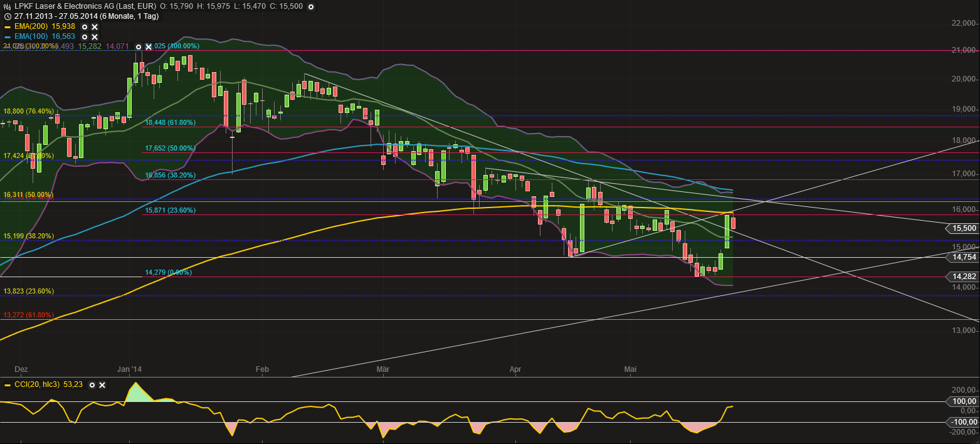Click blue EMA(100) color swatch in legend
This screenshot has width=980, height=444.
pos(7,37)
